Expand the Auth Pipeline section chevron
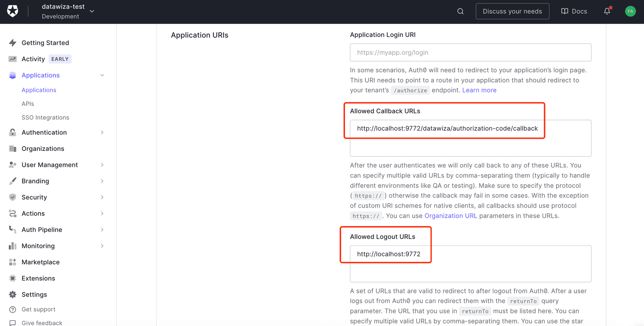This screenshot has height=326, width=644. tap(102, 229)
